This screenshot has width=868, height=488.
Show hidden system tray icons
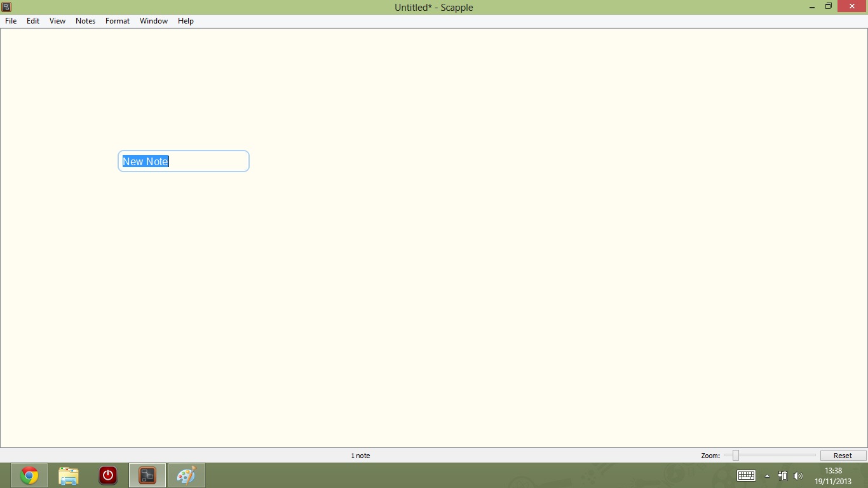(x=767, y=476)
